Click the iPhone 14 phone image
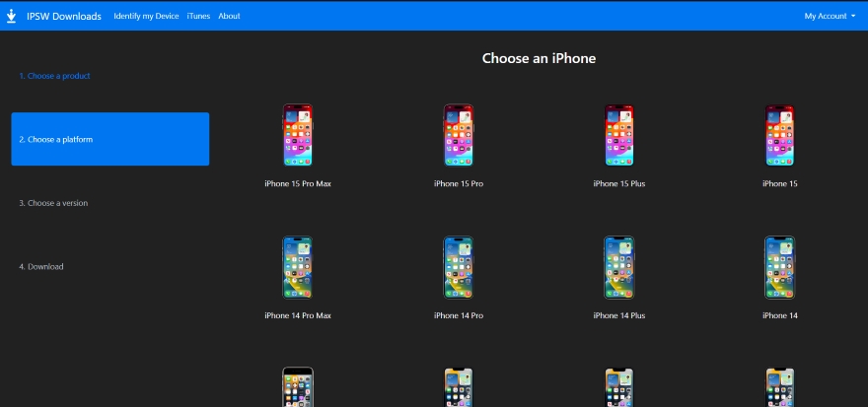Screen dimensions: 868x407 (779, 268)
